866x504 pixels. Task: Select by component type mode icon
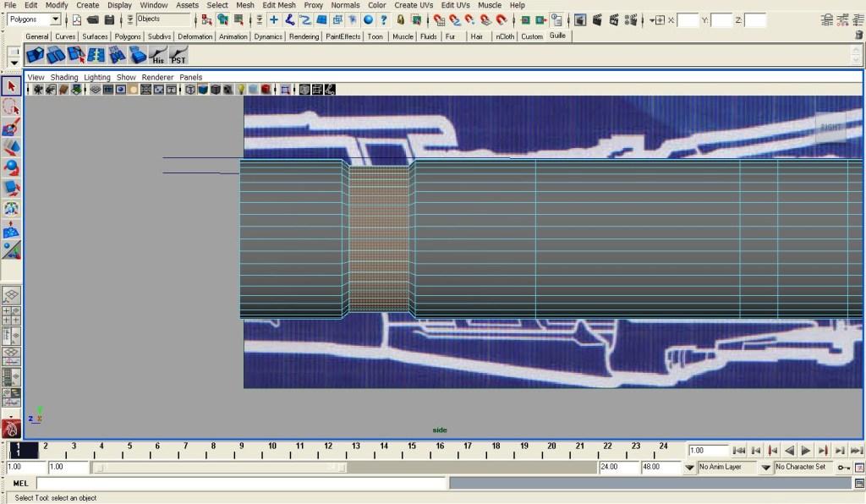point(239,20)
